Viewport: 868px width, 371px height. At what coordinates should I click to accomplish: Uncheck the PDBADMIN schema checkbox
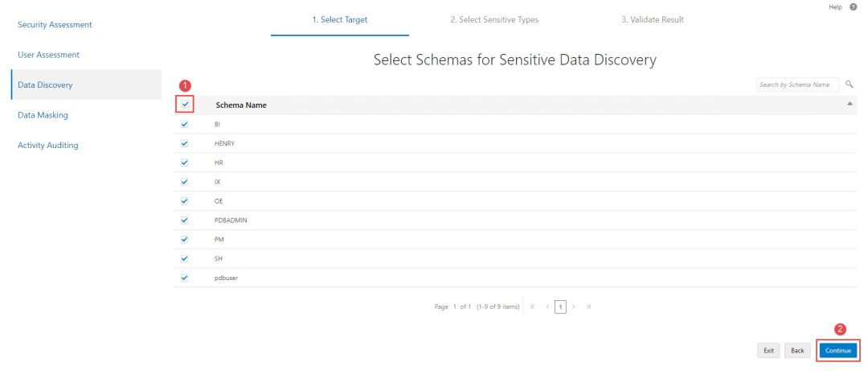pyautogui.click(x=184, y=220)
